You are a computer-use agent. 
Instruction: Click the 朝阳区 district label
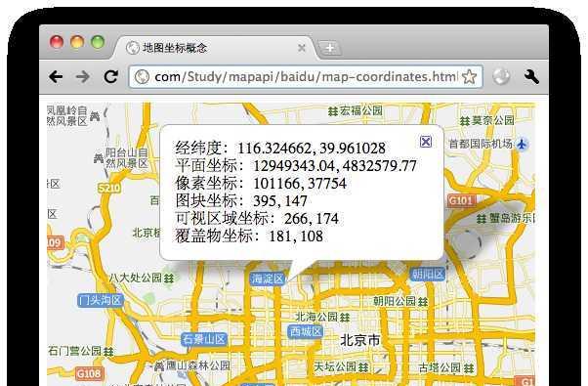[428, 275]
